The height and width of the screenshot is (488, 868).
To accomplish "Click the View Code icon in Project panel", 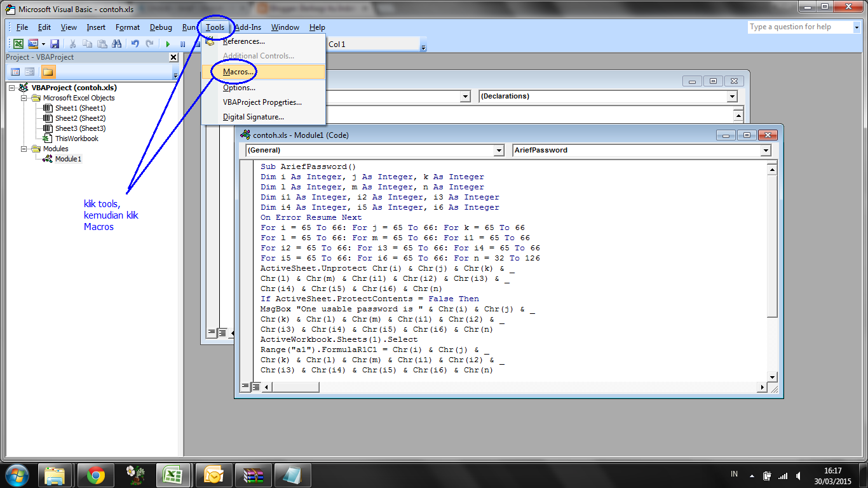I will click(16, 72).
